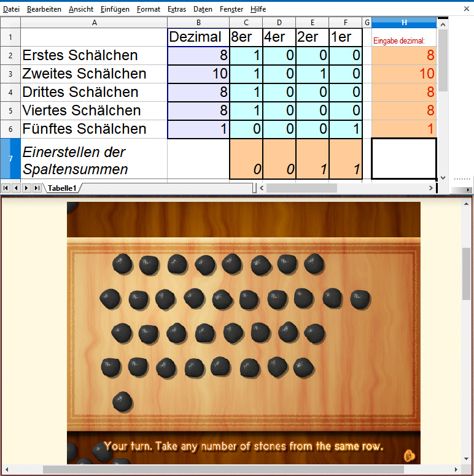
Task: Click spreadsheet vertical scrollbar down arrow
Action: point(443,178)
